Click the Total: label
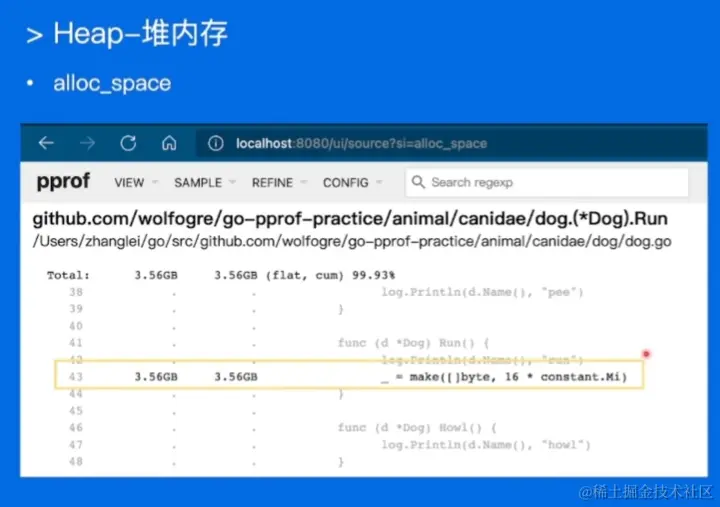The width and height of the screenshot is (720, 507). pyautogui.click(x=68, y=275)
